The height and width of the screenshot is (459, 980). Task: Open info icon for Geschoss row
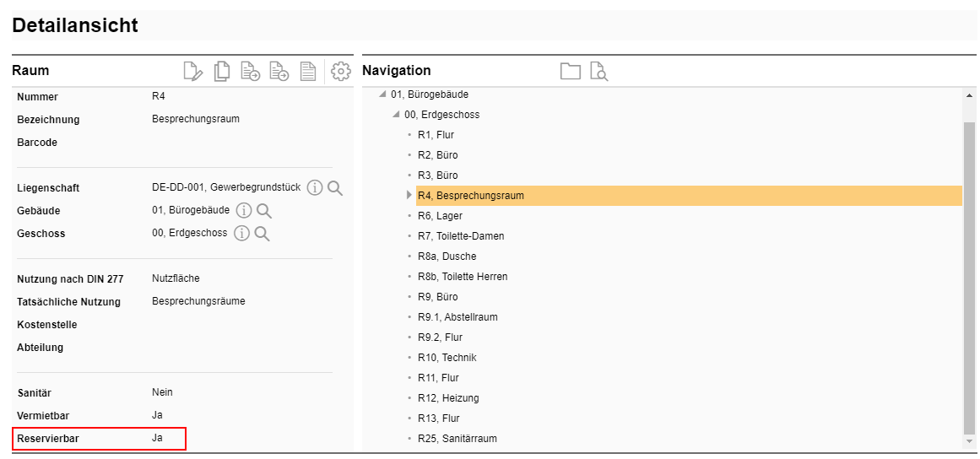(241, 234)
